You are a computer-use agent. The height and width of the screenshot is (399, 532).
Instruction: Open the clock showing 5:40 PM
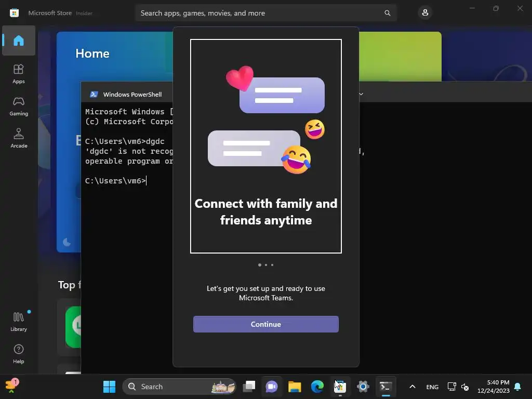494,387
